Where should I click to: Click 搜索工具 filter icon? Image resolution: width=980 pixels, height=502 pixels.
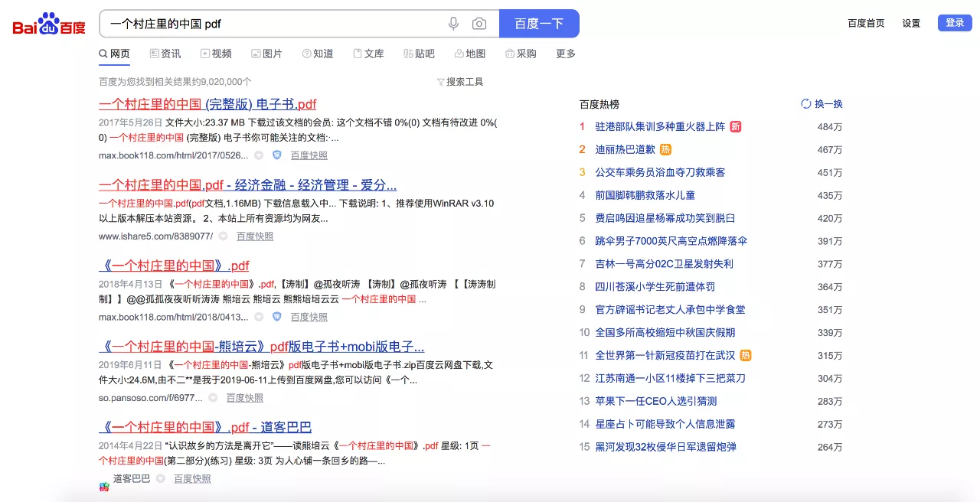click(x=440, y=82)
